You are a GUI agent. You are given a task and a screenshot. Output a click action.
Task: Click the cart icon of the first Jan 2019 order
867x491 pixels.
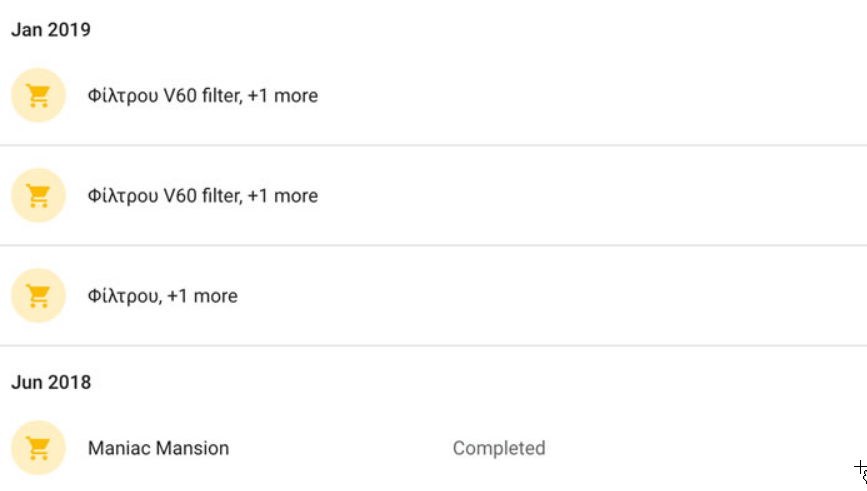click(x=38, y=96)
